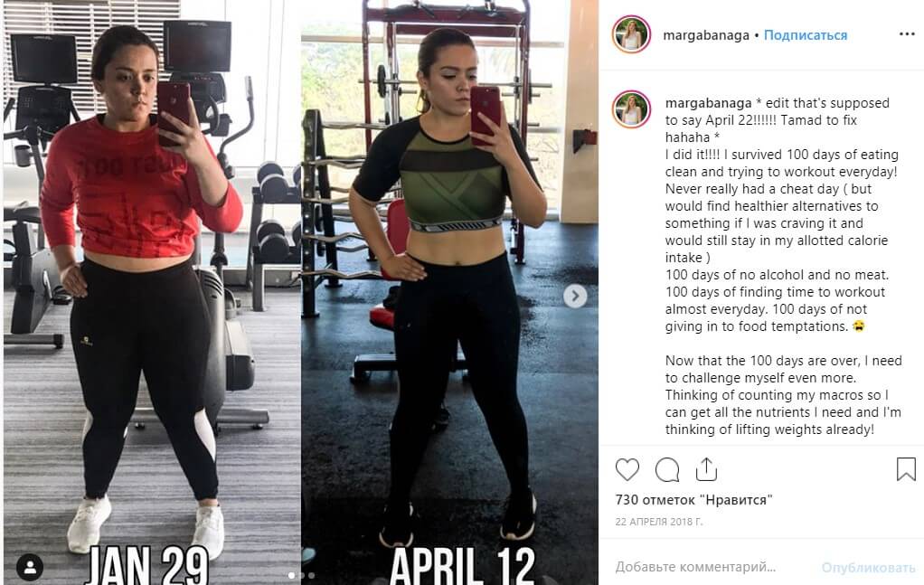
Task: Open the post date 22 апреля 2018
Action: pyautogui.click(x=659, y=522)
